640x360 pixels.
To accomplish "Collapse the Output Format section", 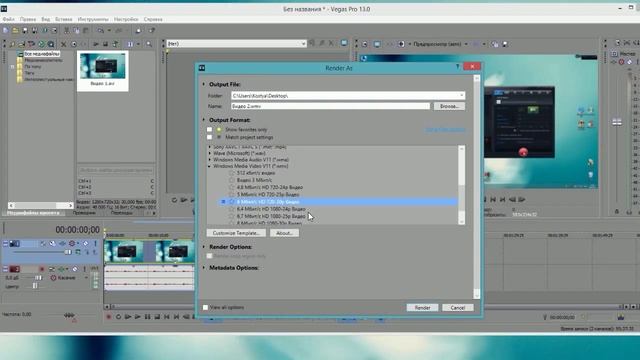I will click(x=204, y=120).
